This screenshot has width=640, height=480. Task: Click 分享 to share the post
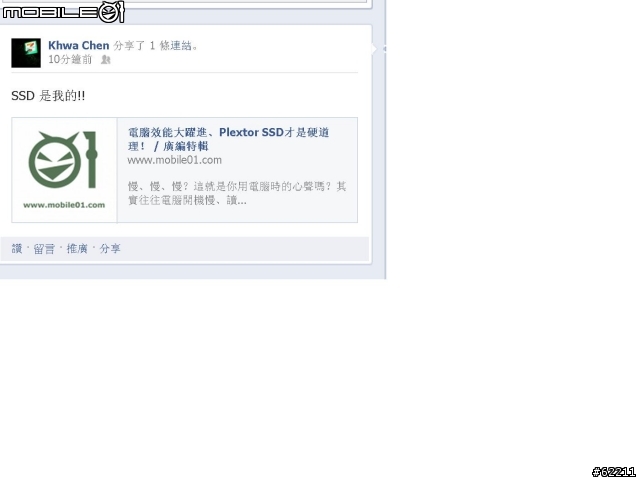tap(110, 249)
